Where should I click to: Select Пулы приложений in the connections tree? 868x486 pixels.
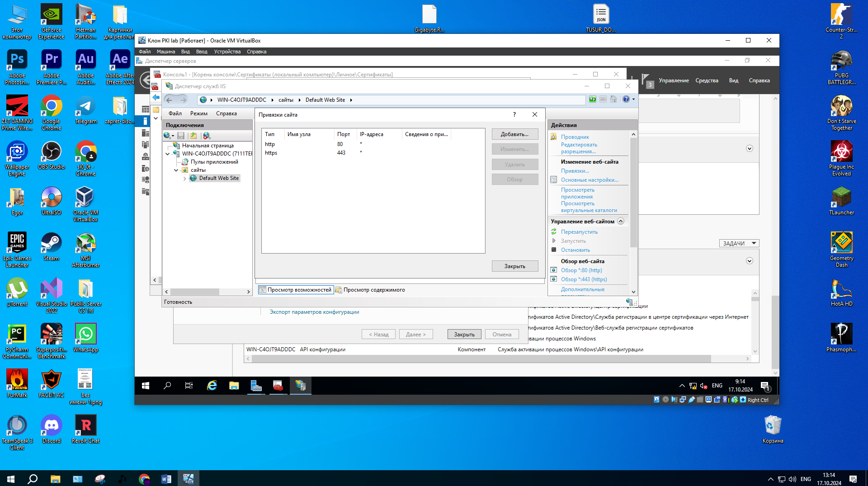[x=214, y=162]
